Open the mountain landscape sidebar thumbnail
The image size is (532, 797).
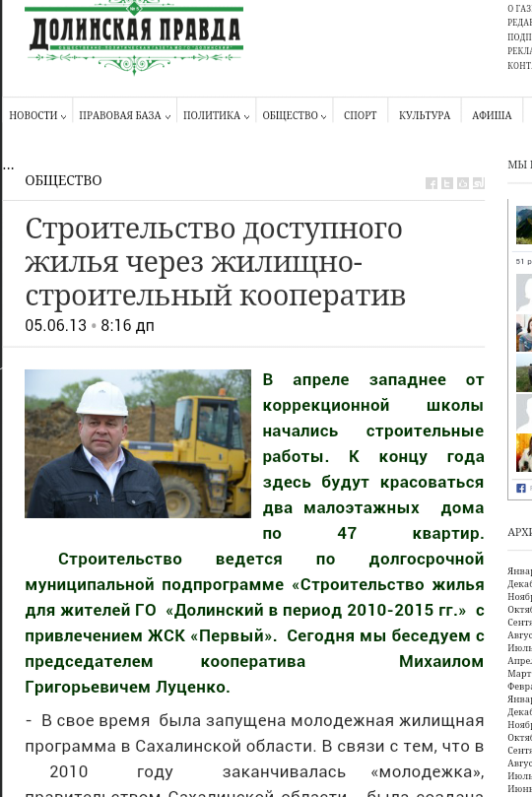coord(524,226)
